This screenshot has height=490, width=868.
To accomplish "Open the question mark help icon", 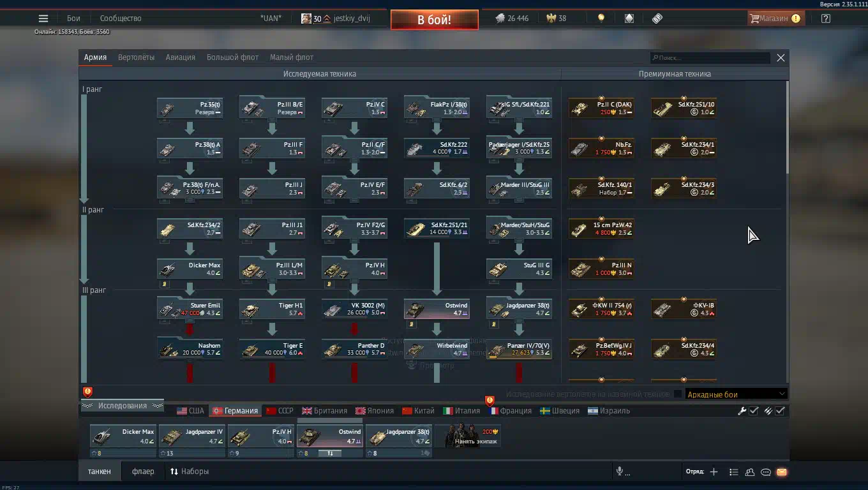I will pos(826,19).
